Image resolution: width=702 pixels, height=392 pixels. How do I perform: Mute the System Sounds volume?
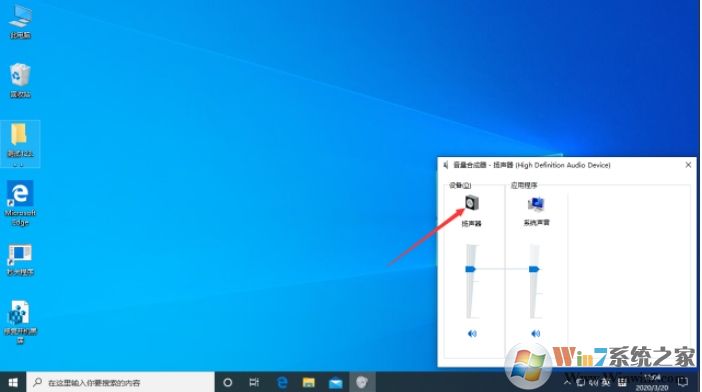point(535,333)
